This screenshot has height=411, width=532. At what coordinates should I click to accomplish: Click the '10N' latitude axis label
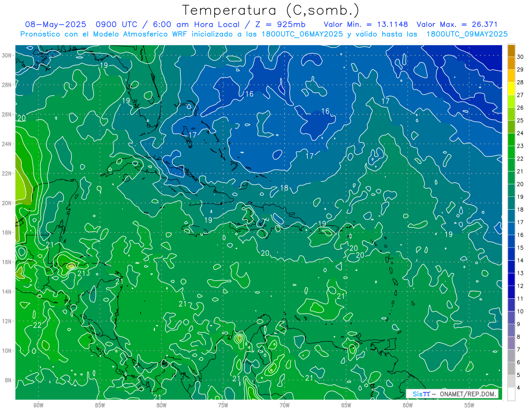coord(6,351)
